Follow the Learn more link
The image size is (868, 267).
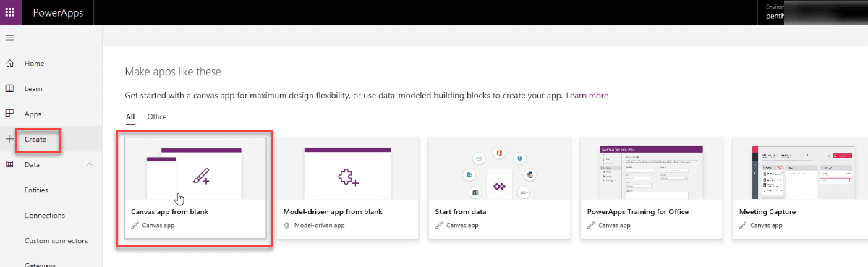587,96
